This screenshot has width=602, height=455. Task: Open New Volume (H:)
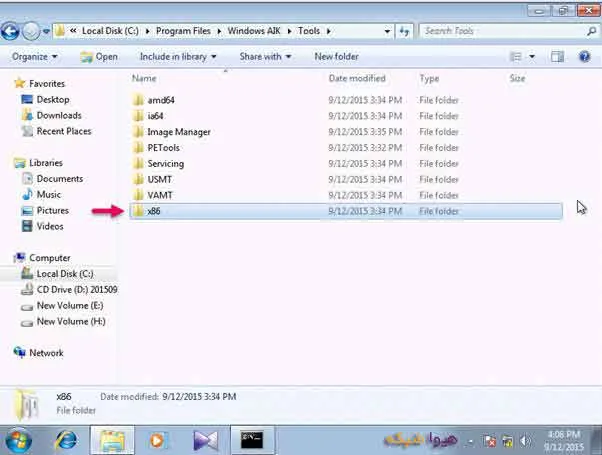(71, 322)
